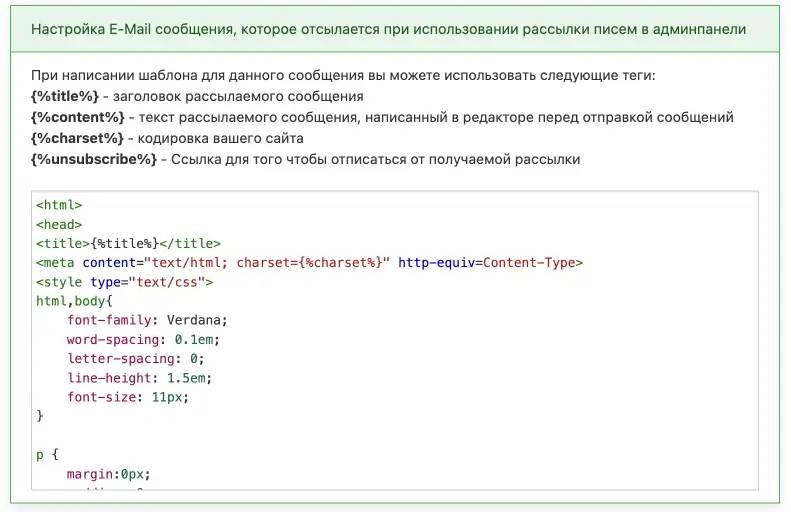791x512 pixels.
Task: Click the http-equiv attribute in the meta tag
Action: (439, 262)
